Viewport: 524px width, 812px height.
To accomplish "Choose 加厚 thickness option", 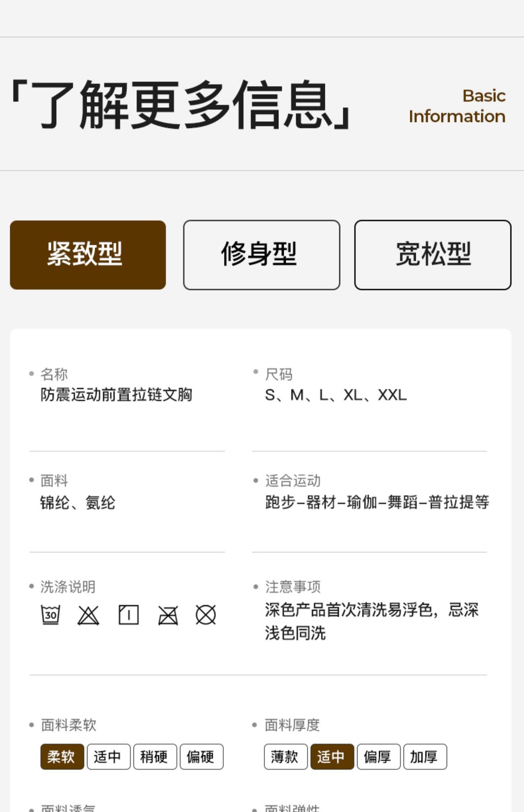I will pyautogui.click(x=425, y=757).
